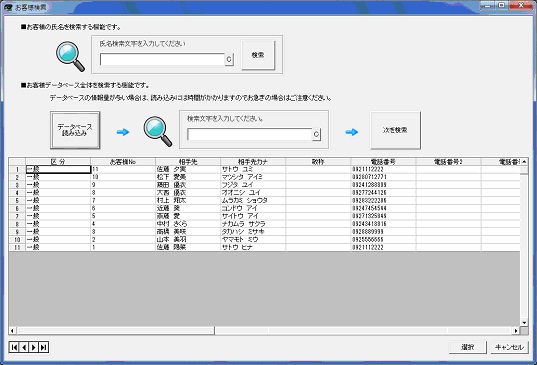537x365 pixels.
Task: Select the empty 敬称 cell in the オオニシ ユイ row
Action: (x=318, y=193)
